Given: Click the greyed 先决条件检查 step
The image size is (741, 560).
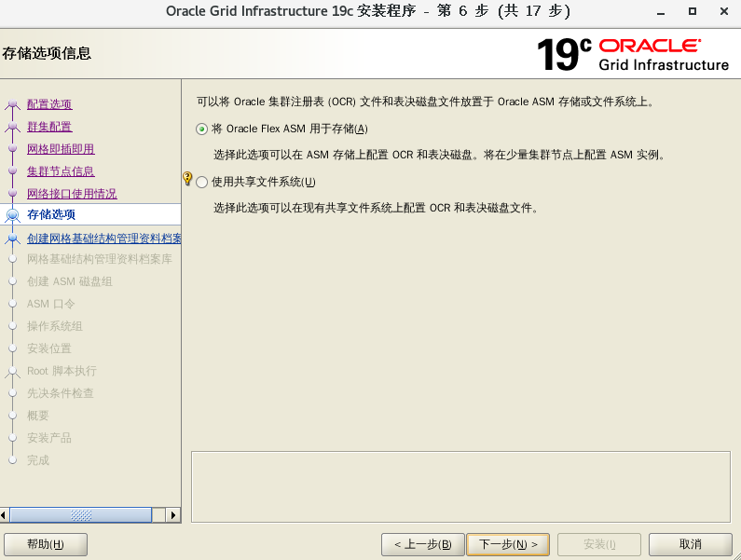Looking at the screenshot, I should pos(60,393).
